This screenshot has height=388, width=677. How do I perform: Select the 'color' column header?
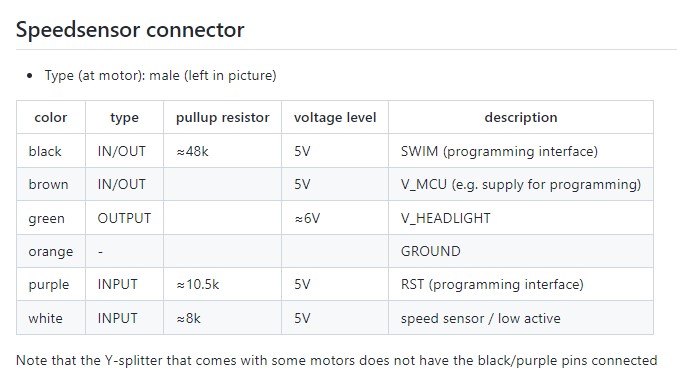point(51,117)
